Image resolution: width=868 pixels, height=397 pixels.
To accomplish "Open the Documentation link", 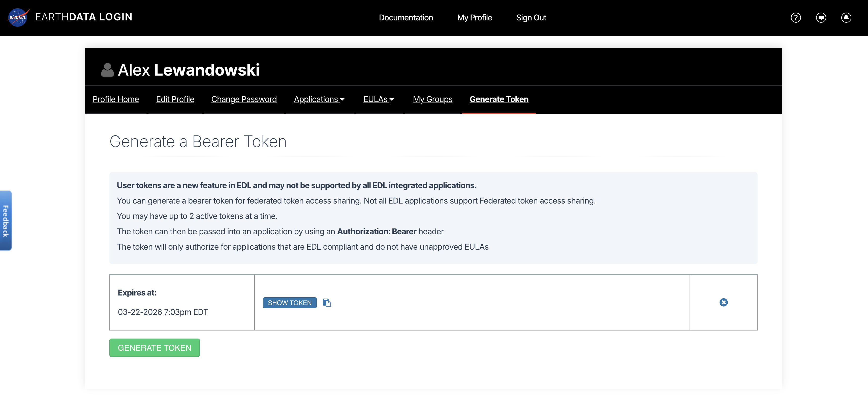I will pyautogui.click(x=406, y=18).
